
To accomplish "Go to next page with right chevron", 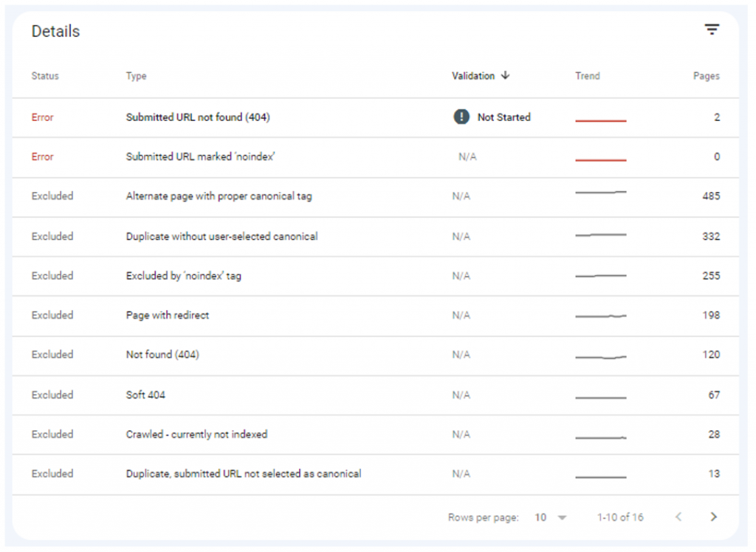I will (x=713, y=517).
